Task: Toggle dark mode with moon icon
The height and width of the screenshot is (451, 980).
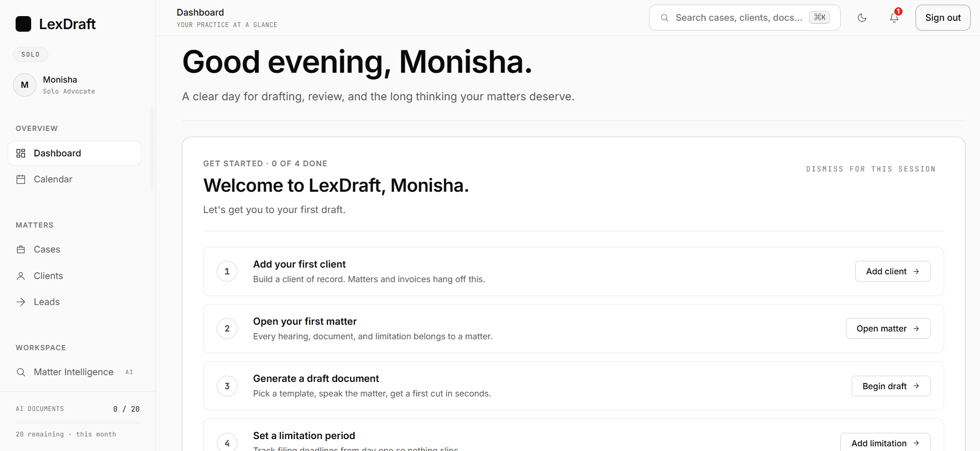Action: click(862, 18)
